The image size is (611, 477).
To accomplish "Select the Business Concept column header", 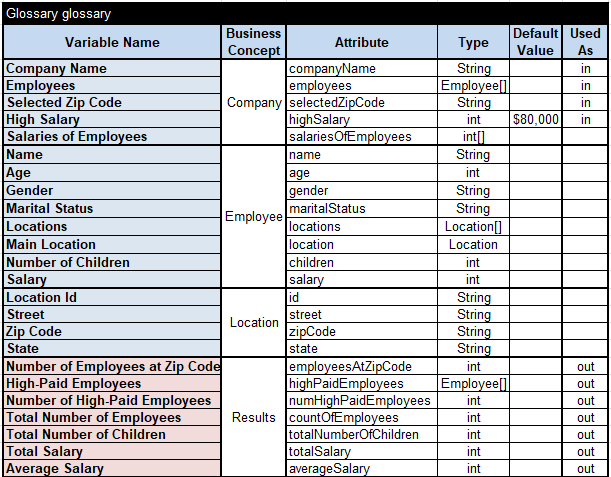I will [x=253, y=43].
